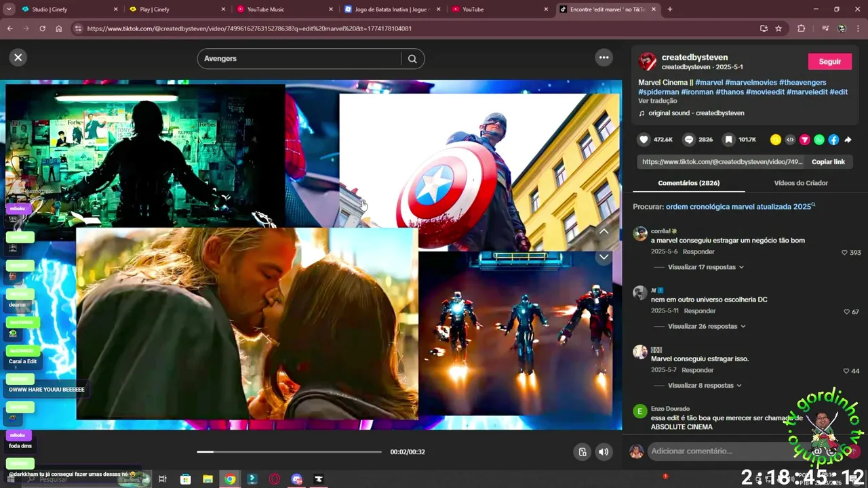Open createdbysteven profile avatar
This screenshot has height=488, width=868.
648,62
